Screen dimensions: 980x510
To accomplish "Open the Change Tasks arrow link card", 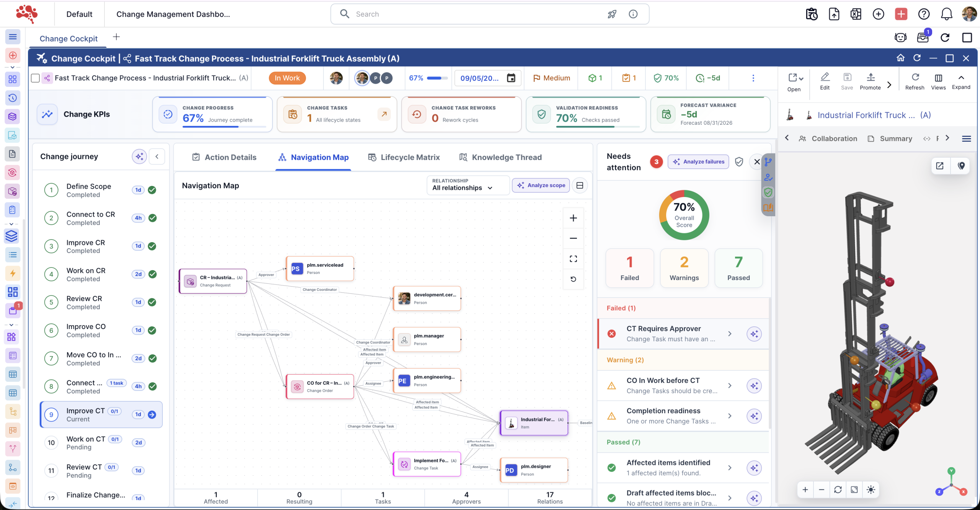I will click(x=384, y=114).
